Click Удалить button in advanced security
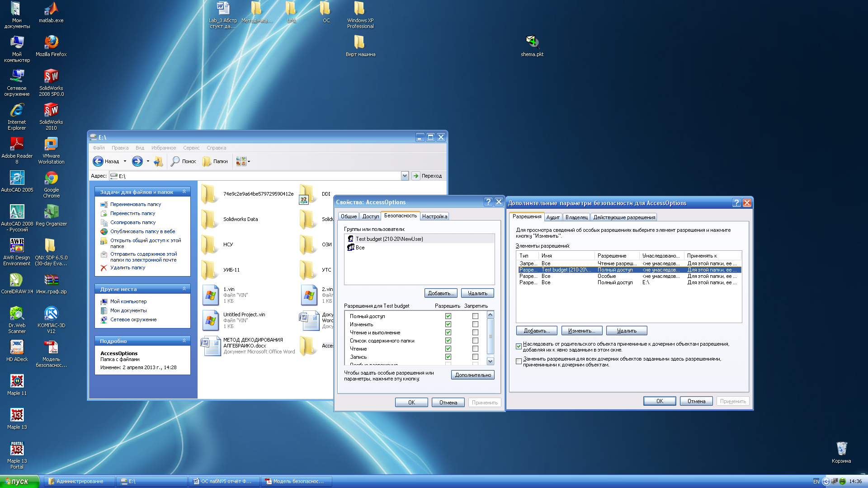Viewport: 868px width, 488px height. click(x=627, y=331)
